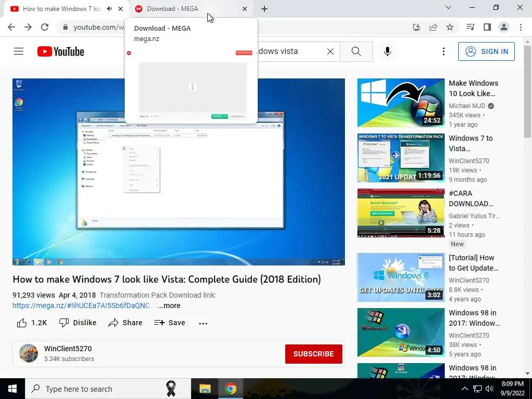Expand the description with ...more

[169, 305]
